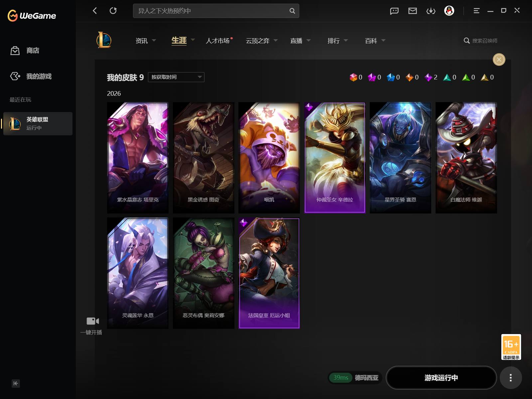Collapse the sidebar with bottom-left arrow icon
Image resolution: width=532 pixels, height=399 pixels.
[16, 383]
